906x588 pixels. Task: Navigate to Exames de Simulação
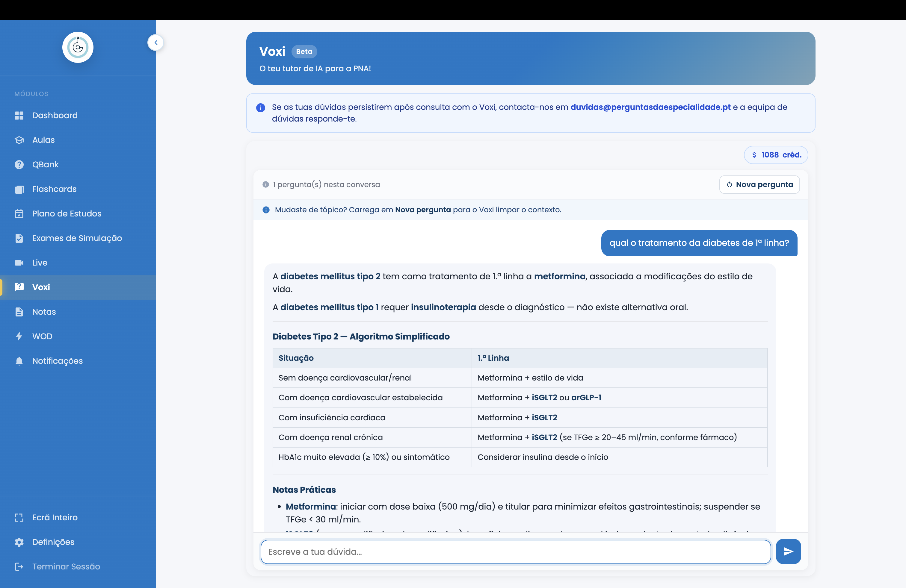pyautogui.click(x=78, y=238)
